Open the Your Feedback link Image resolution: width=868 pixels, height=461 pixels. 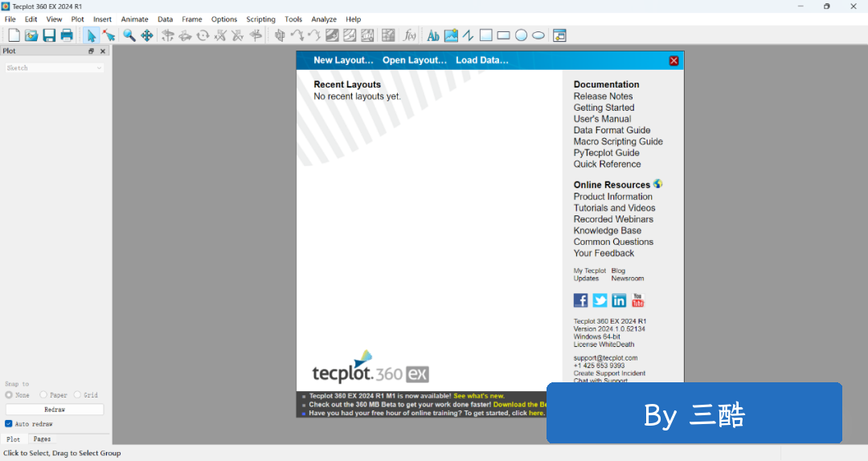(x=604, y=254)
